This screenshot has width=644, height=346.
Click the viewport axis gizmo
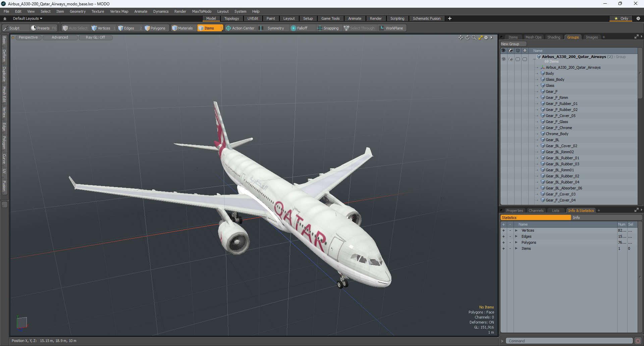[21, 323]
